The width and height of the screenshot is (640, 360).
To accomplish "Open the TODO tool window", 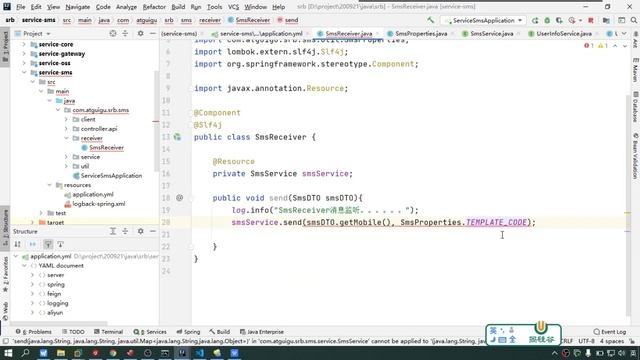I will tap(73, 332).
